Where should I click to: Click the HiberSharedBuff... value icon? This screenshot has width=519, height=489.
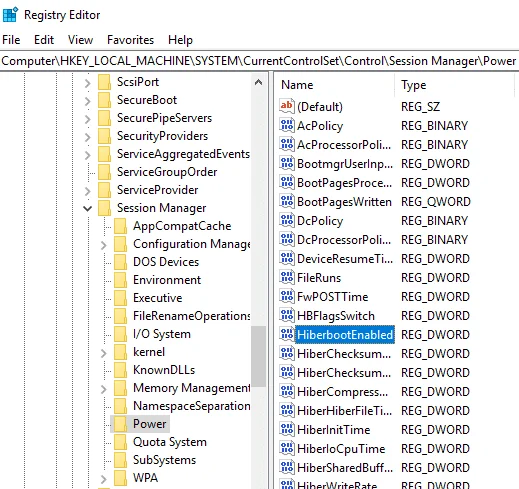pyautogui.click(x=287, y=467)
